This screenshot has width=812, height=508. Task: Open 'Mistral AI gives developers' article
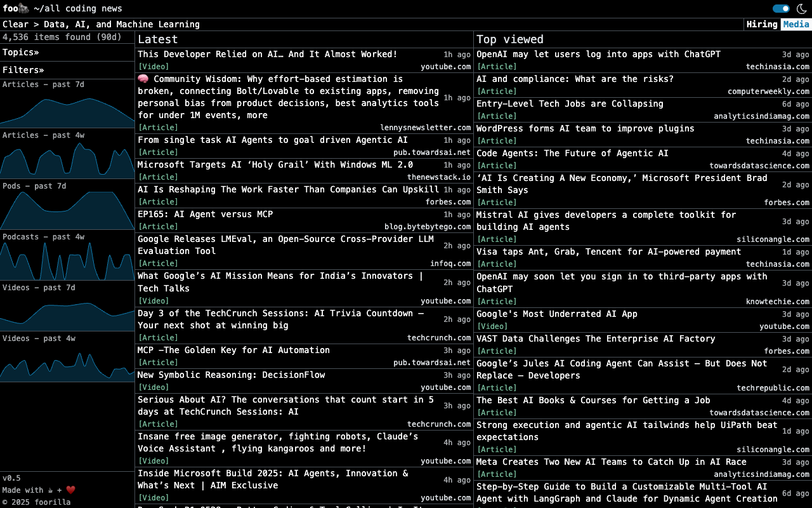pos(606,220)
